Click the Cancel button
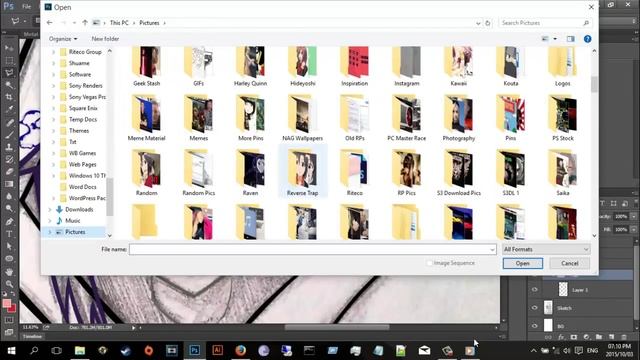640x360 pixels. coord(569,264)
